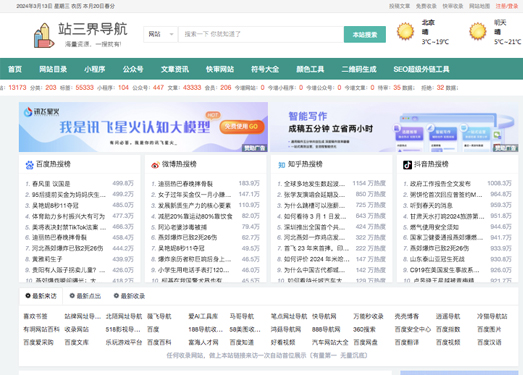Click the 快审收录 top link
This screenshot has height=375, width=523.
(x=453, y=6)
